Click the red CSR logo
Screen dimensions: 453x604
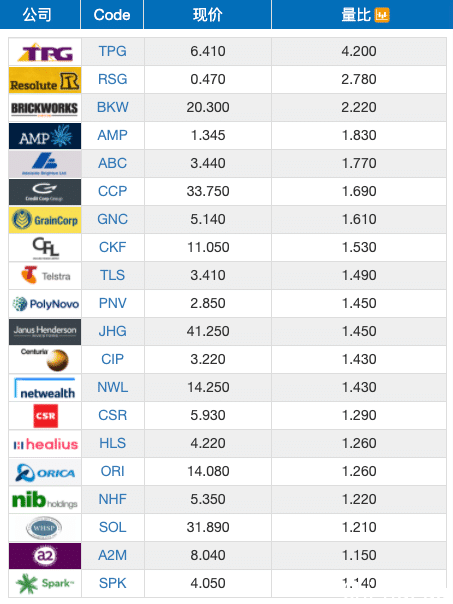(45, 416)
